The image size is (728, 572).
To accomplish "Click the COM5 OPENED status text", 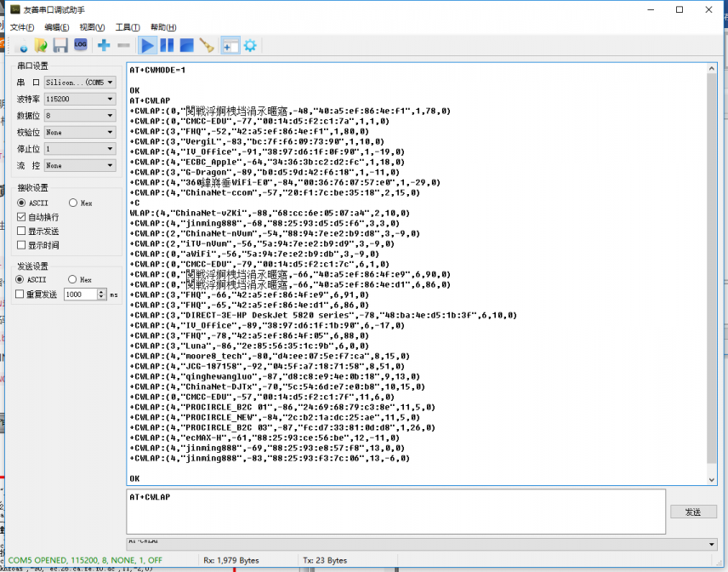I will (x=85, y=560).
